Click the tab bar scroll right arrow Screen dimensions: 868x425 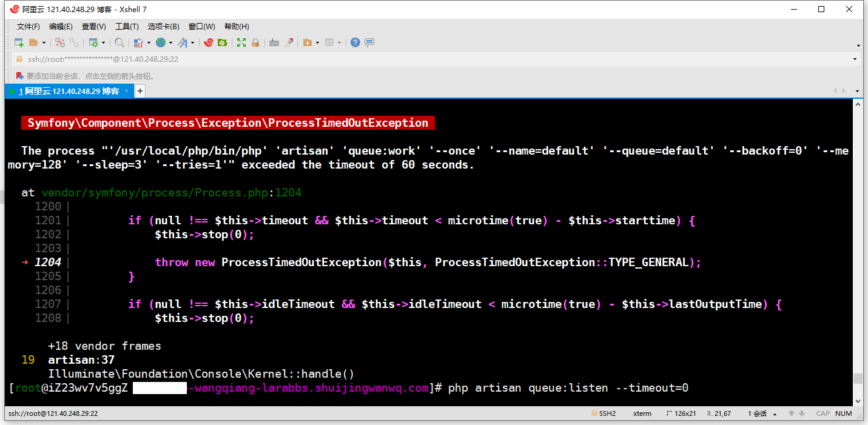844,91
